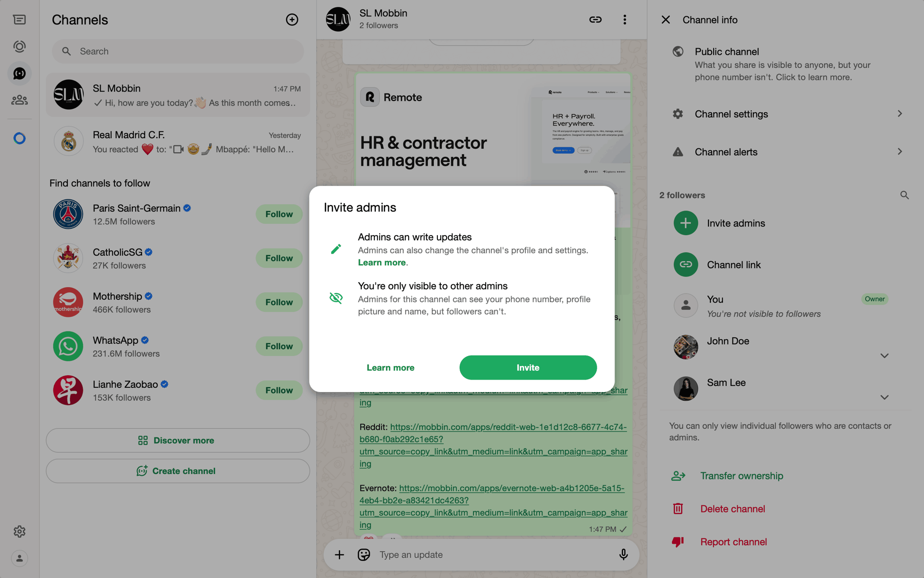This screenshot has width=924, height=578.
Task: Click Sam Lee profile photo
Action: [x=686, y=389]
